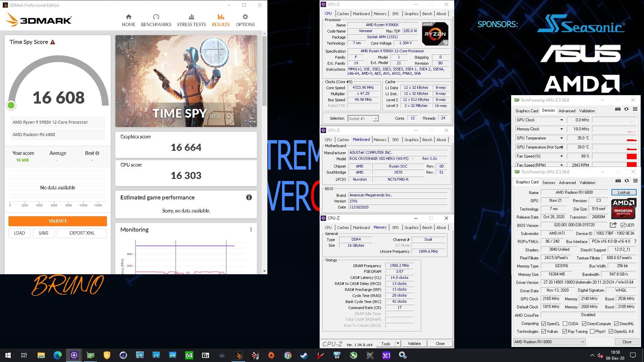
Task: Click the GPU Temperature sensor graph
Action: [614, 138]
